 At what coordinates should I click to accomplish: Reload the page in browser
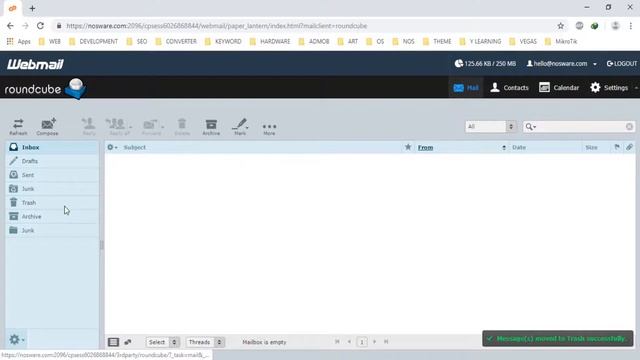point(40,26)
